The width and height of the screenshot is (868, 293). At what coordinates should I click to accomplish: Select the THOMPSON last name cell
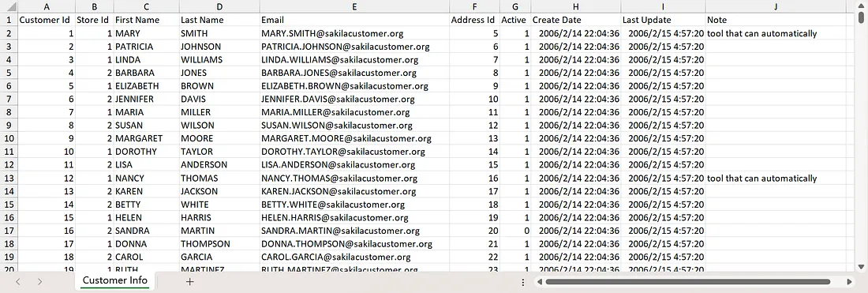click(219, 244)
